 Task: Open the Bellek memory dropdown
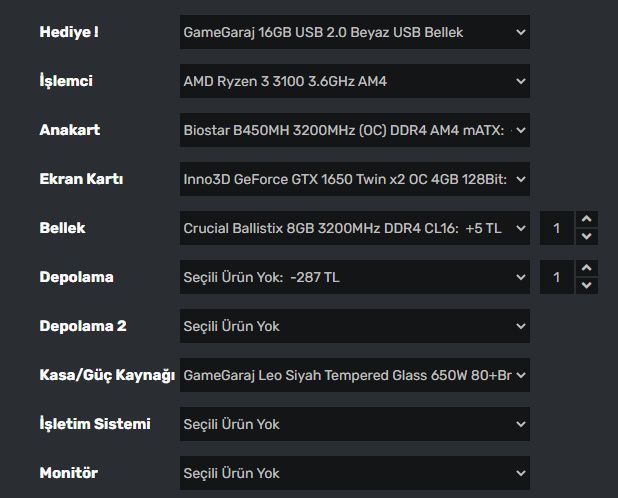(354, 228)
